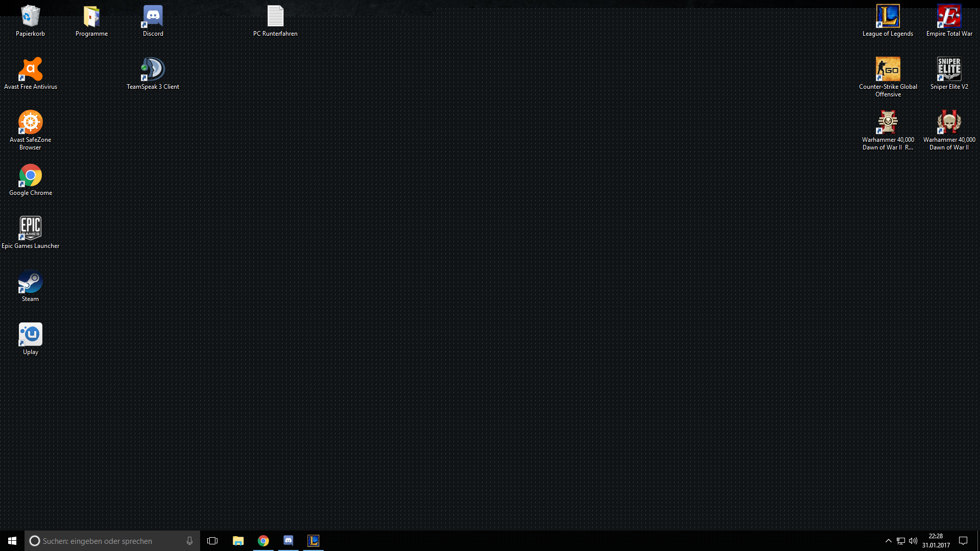Open Task View from the taskbar
Screen dimensions: 980x551
[x=212, y=541]
